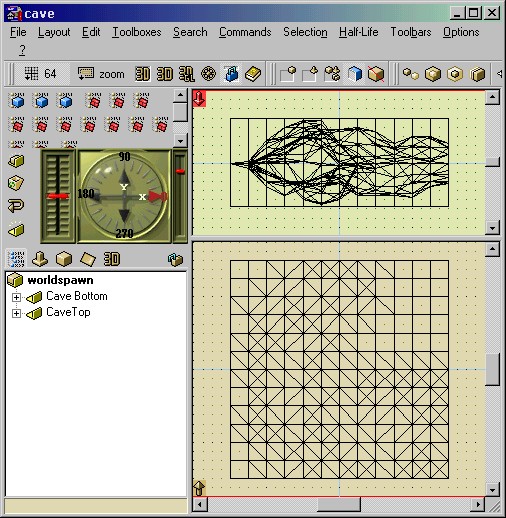This screenshot has height=518, width=506.
Task: Open the Half-Life menu
Action: click(358, 32)
